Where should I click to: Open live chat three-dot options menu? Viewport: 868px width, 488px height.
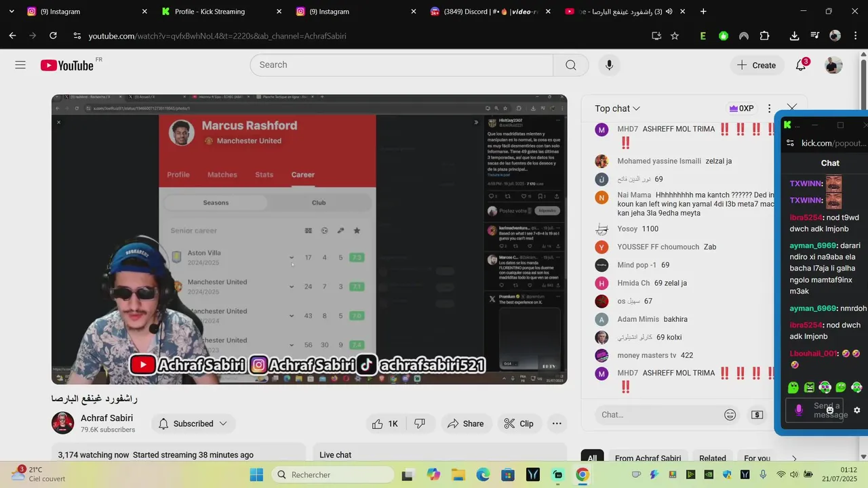769,108
